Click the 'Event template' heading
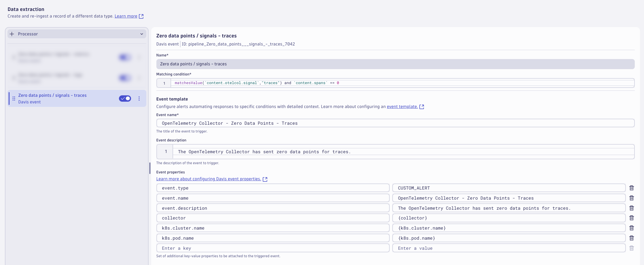 [x=172, y=99]
